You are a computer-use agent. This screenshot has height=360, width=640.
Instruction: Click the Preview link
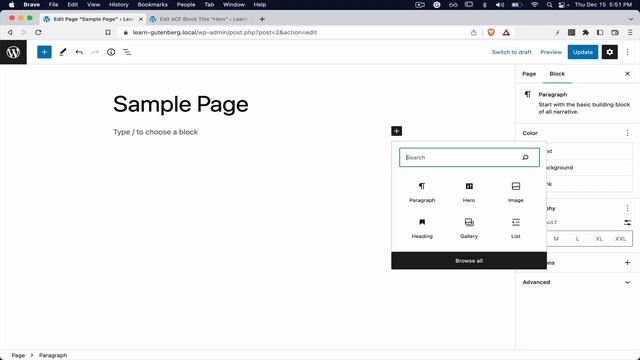point(551,52)
